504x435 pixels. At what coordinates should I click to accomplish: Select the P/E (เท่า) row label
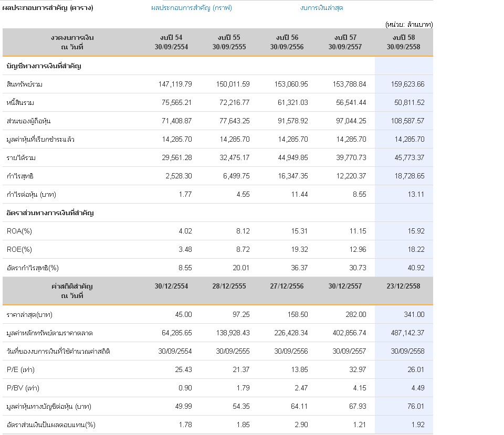(x=20, y=370)
